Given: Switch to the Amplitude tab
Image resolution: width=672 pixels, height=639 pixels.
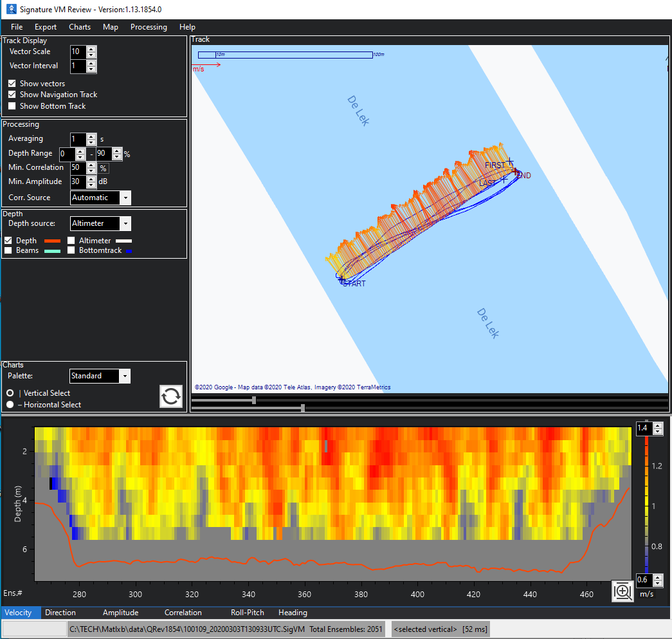Looking at the screenshot, I should click(x=120, y=613).
